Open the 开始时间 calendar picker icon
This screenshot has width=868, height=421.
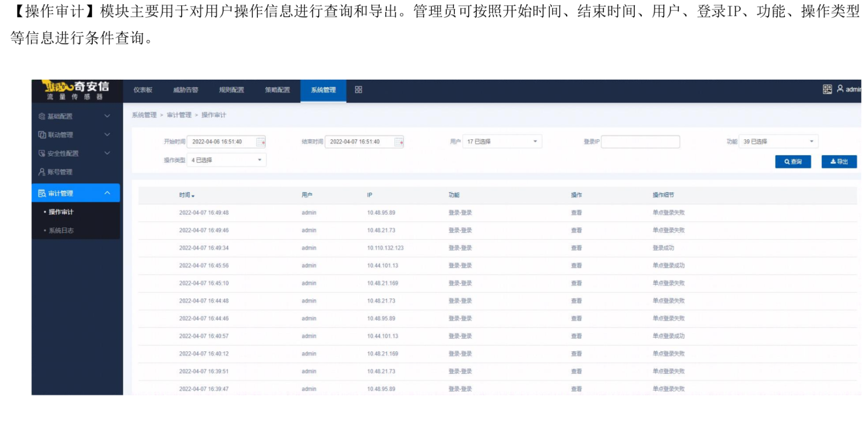[x=261, y=142]
